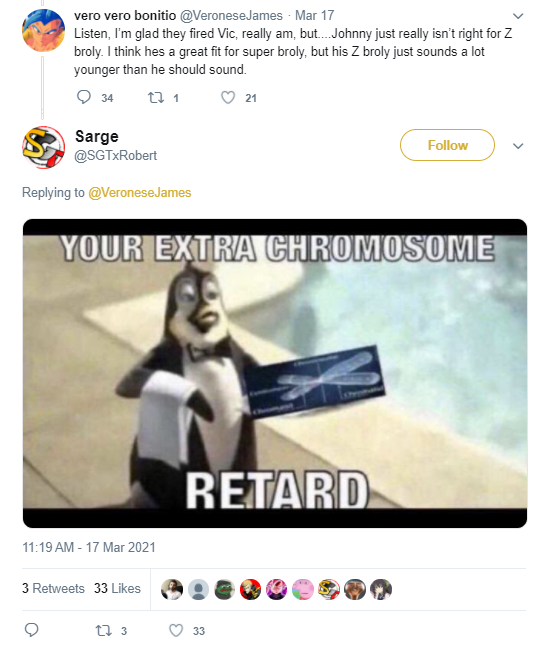Like the VeroneseJames tweet with heart
The height and width of the screenshot is (650, 549).
click(228, 97)
